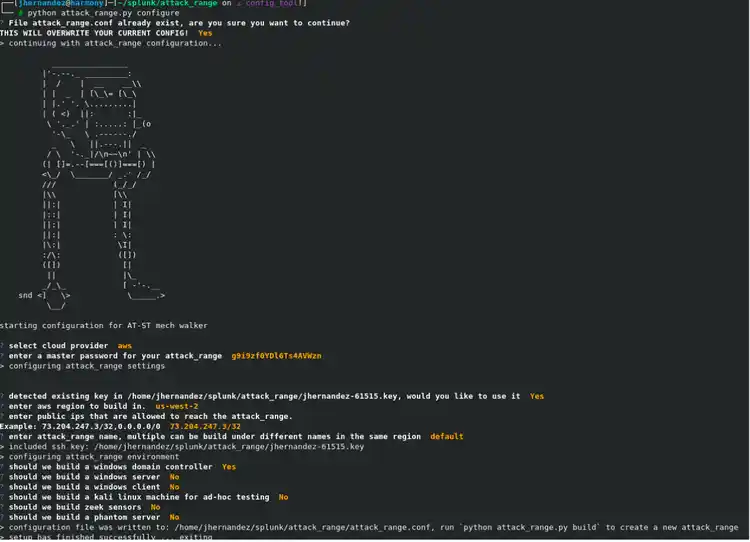Select the 'us-west-2' region value

coord(177,406)
